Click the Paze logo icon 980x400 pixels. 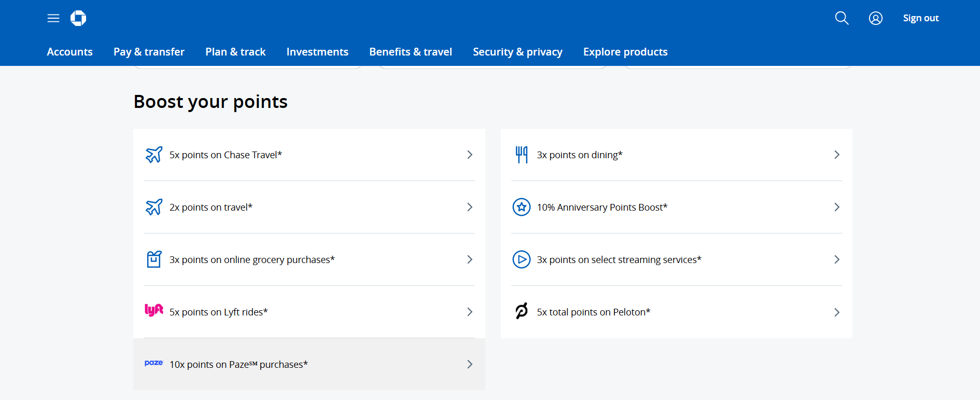pyautogui.click(x=154, y=363)
